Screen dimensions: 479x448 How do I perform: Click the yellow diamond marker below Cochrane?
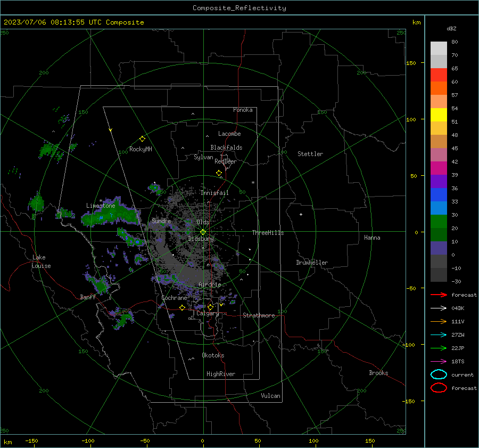[x=183, y=308]
